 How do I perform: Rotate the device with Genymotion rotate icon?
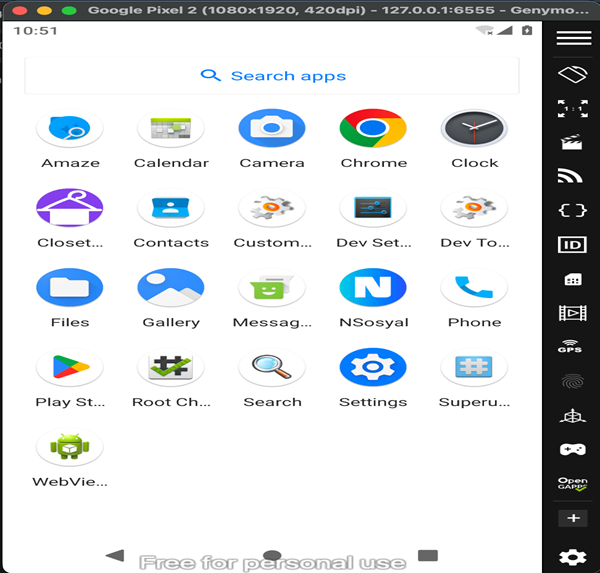tap(572, 74)
